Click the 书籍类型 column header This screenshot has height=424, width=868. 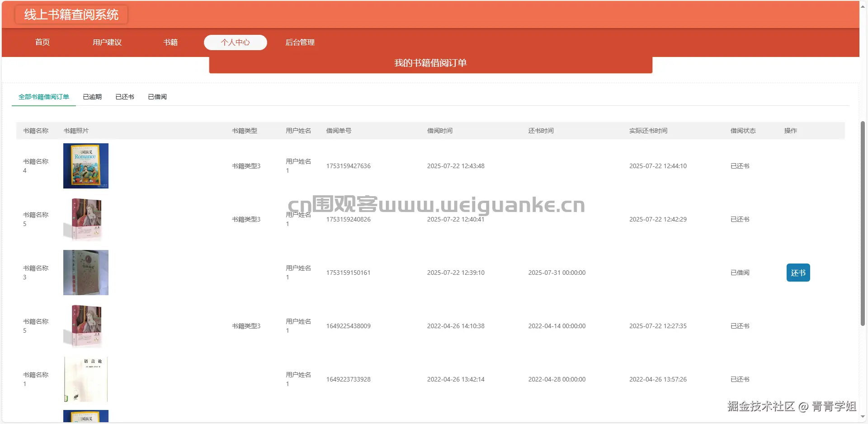point(245,131)
